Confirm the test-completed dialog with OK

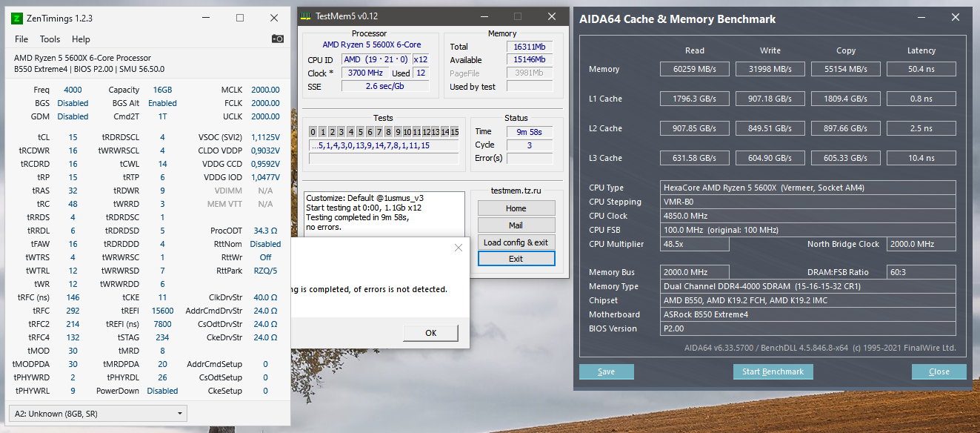click(x=431, y=333)
